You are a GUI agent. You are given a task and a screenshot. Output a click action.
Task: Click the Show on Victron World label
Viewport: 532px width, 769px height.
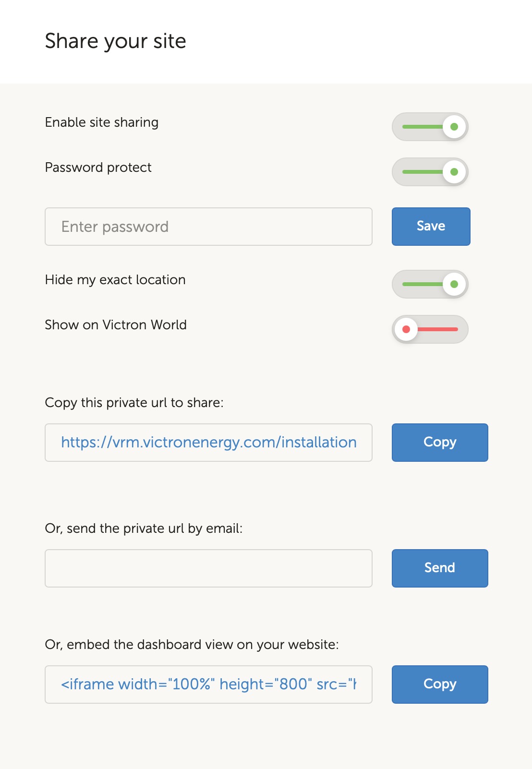pyautogui.click(x=116, y=325)
